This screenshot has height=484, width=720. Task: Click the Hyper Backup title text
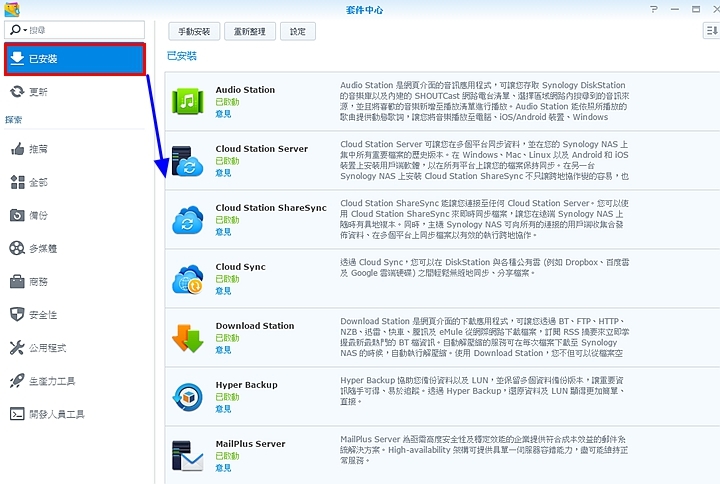tap(247, 385)
